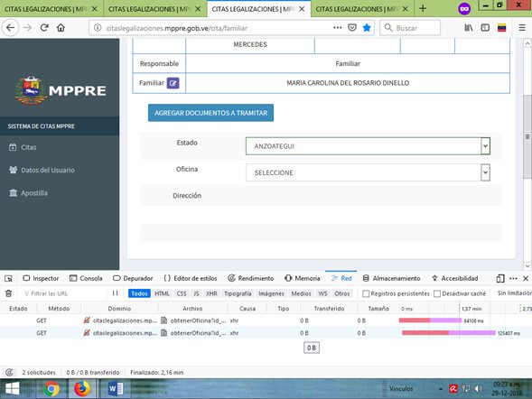Screen dimensions: 532x399
Task: Open the Almacenamiento tab
Action: [391, 278]
